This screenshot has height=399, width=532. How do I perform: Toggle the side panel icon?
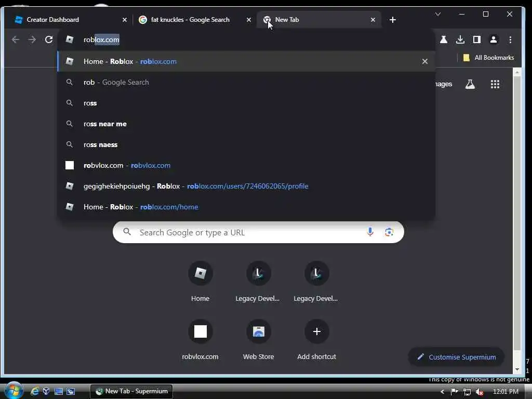[477, 39]
